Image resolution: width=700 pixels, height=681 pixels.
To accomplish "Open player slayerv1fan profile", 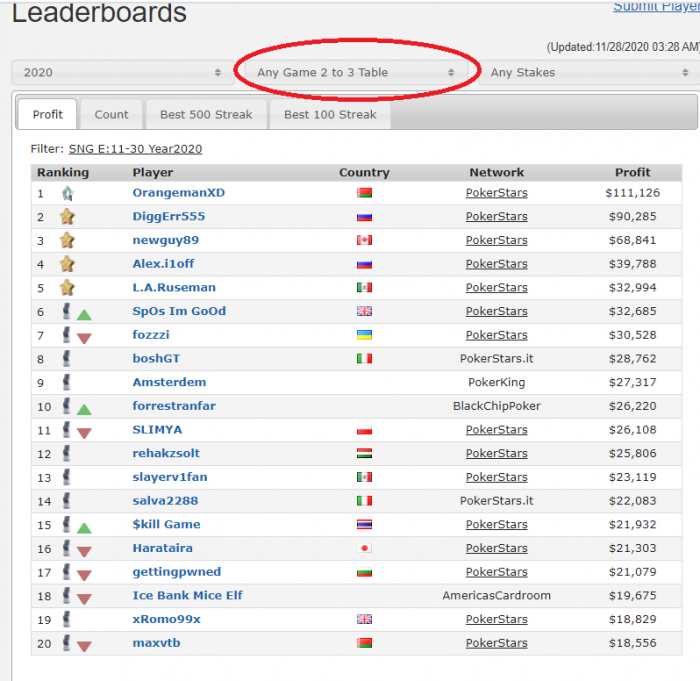I will [170, 477].
